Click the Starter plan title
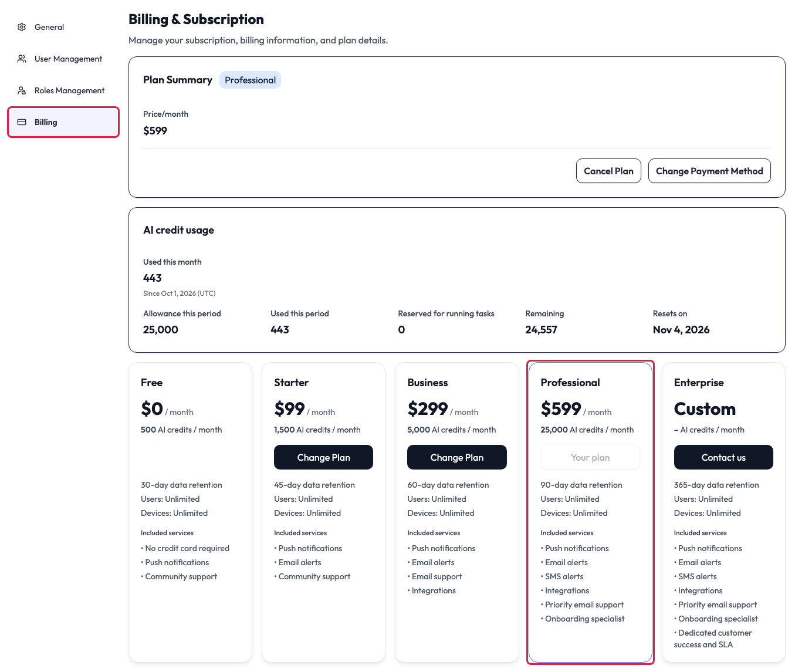 [x=291, y=383]
